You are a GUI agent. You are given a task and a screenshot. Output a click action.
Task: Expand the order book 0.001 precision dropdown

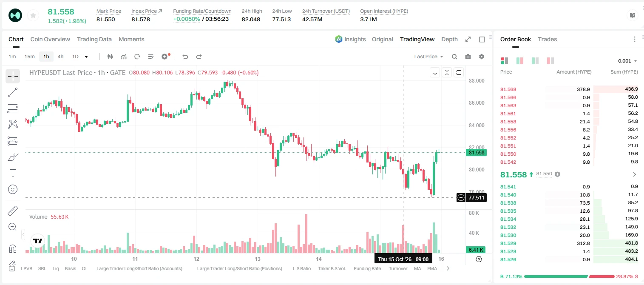click(x=627, y=61)
